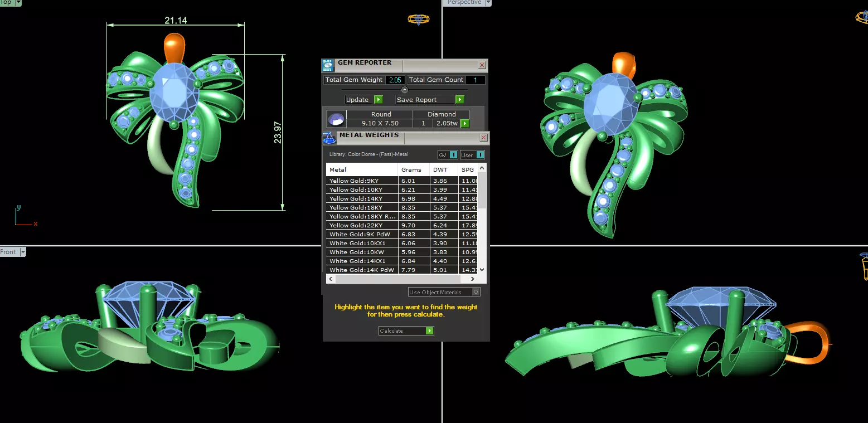This screenshot has width=868, height=423.
Task: Click the metal table vertical scrollbar thumb
Action: coord(482,190)
